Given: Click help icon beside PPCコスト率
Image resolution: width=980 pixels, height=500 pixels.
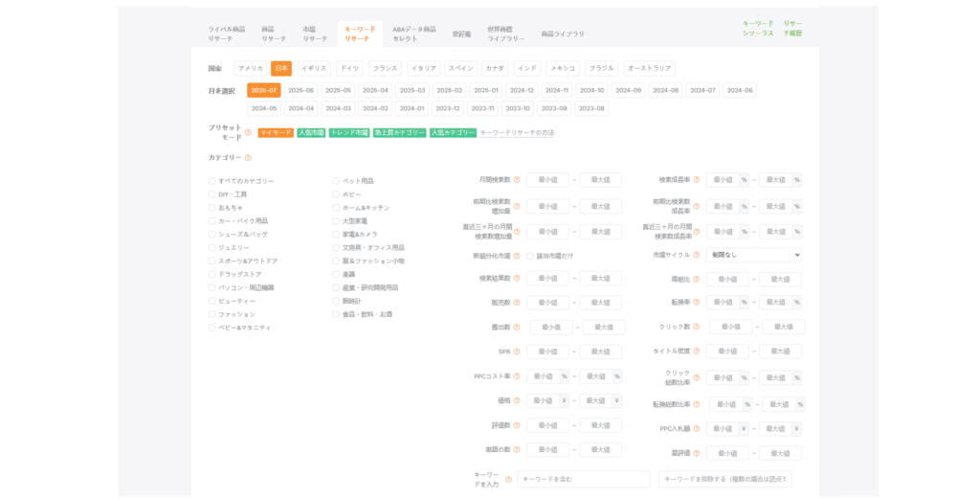Looking at the screenshot, I should [x=518, y=376].
